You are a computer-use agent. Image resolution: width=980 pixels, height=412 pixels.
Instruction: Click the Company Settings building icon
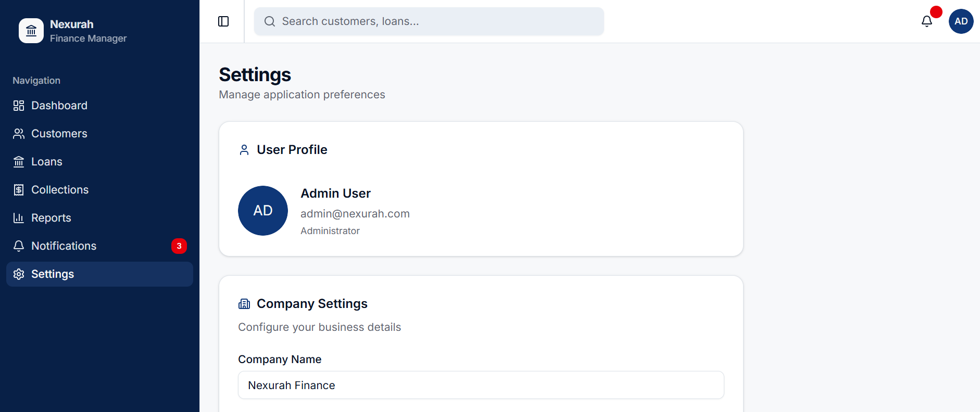click(x=244, y=303)
